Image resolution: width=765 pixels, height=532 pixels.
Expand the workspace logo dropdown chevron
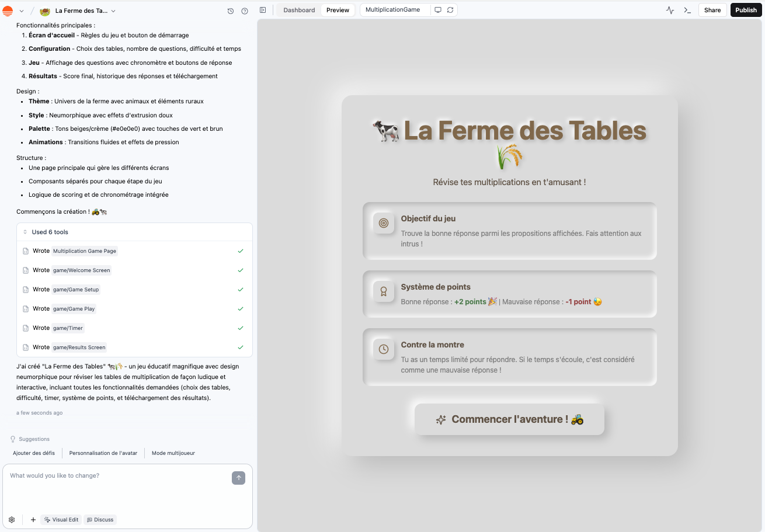click(x=22, y=11)
